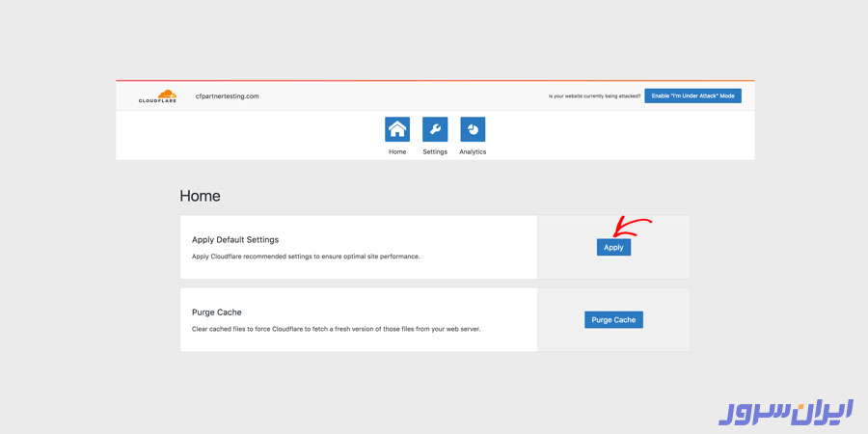Click the "Clear cached files" description text
The image size is (868, 434).
click(x=336, y=329)
